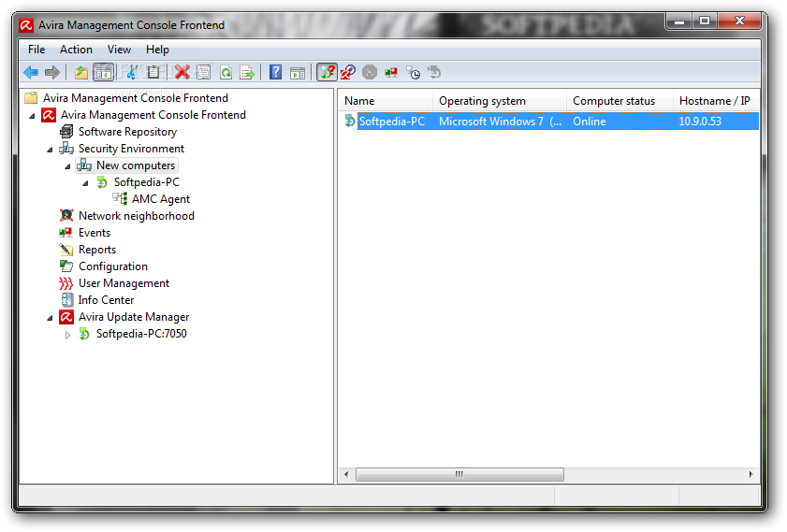
Task: Select Softpedia-PC:7050 in the tree
Action: pyautogui.click(x=141, y=334)
